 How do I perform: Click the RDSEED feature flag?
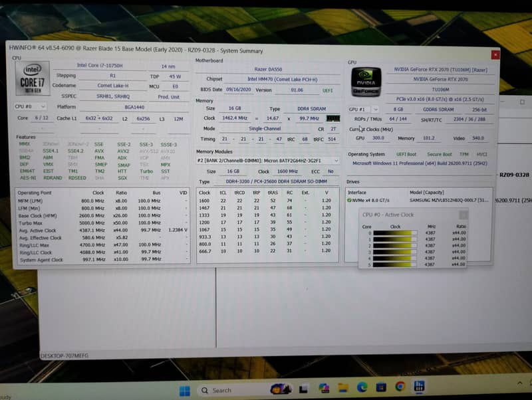pos(77,177)
